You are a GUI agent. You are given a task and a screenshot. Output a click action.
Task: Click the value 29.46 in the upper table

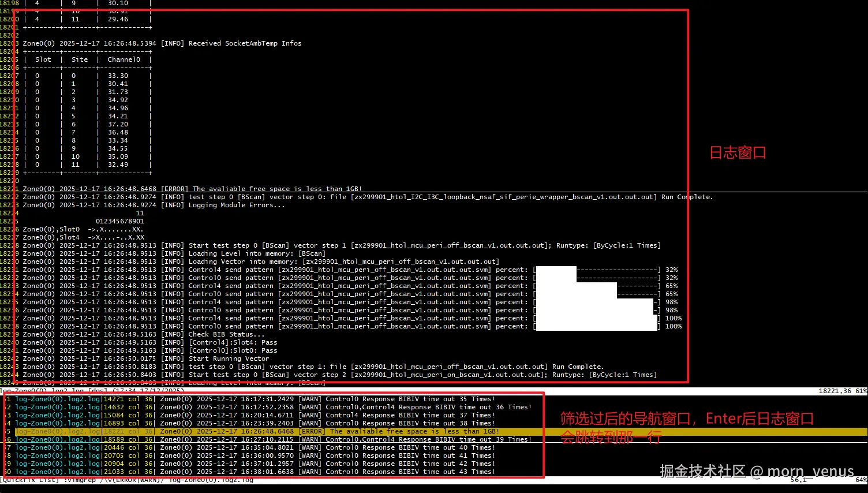[x=118, y=19]
